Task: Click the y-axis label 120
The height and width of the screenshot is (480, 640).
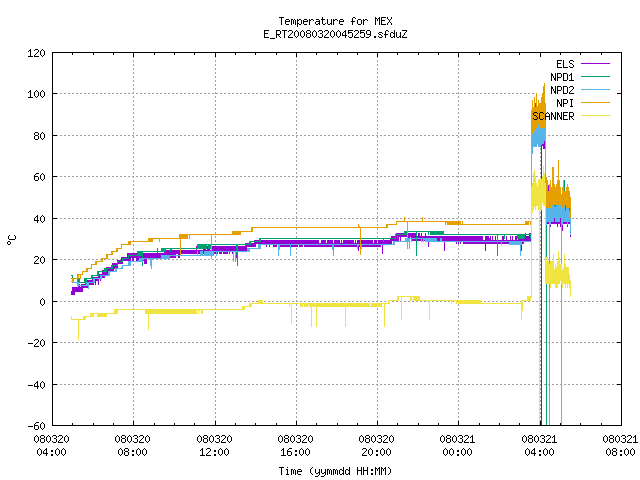Action: [36, 53]
